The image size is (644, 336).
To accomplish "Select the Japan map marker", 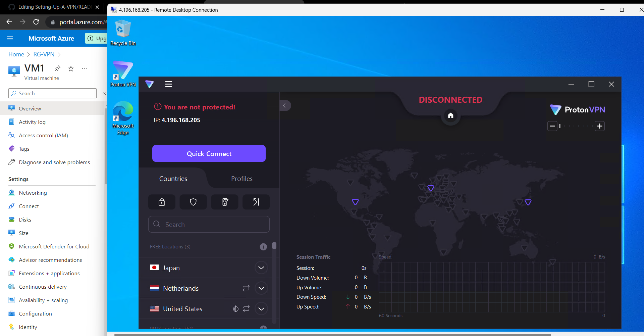I will click(x=528, y=202).
